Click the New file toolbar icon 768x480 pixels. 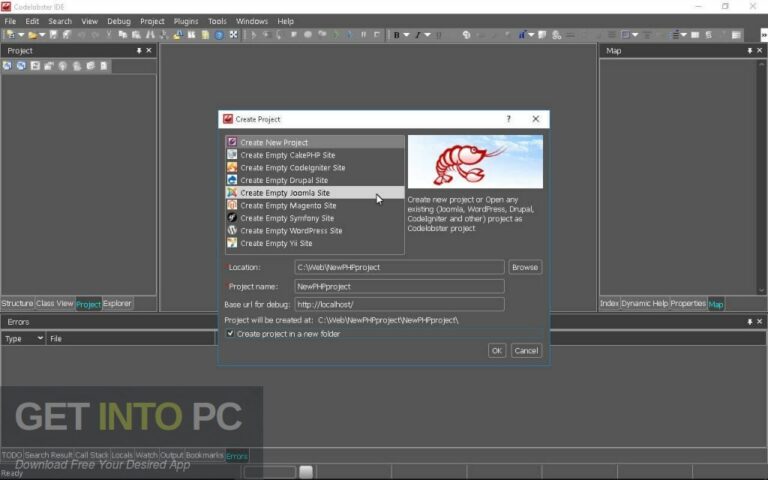pos(10,35)
